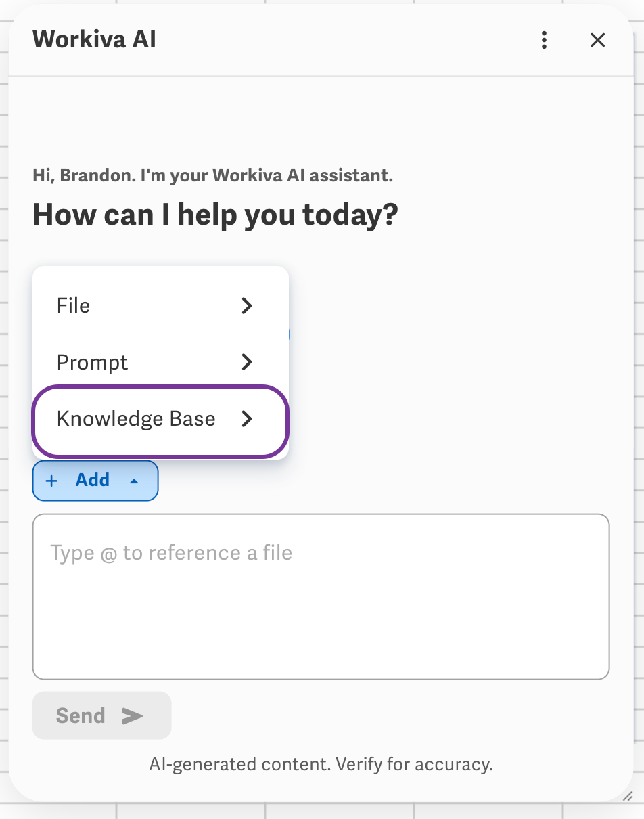The image size is (644, 819).
Task: Close the Workiva AI panel
Action: 597,41
